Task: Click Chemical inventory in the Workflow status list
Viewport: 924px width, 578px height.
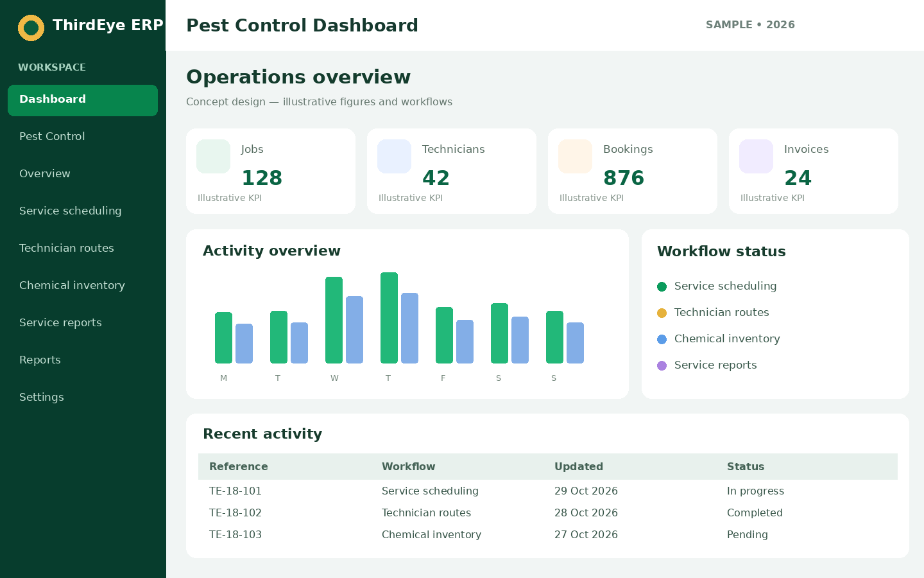Action: click(x=727, y=338)
